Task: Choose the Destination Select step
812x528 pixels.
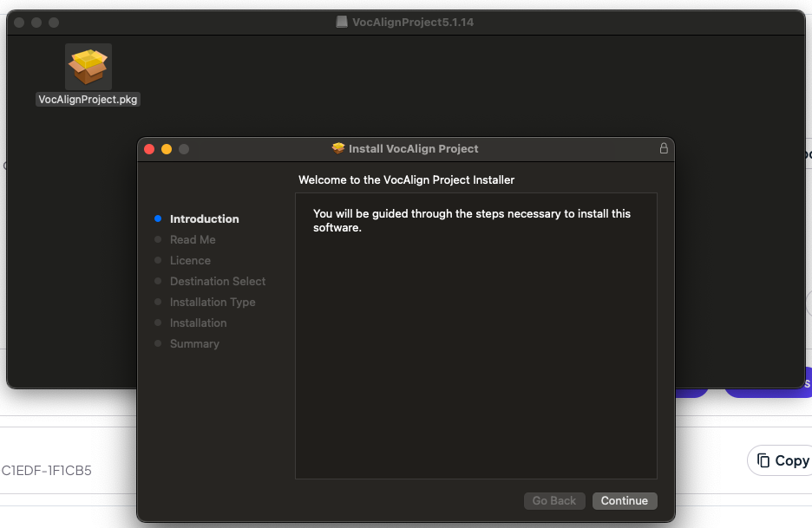Action: 218,282
